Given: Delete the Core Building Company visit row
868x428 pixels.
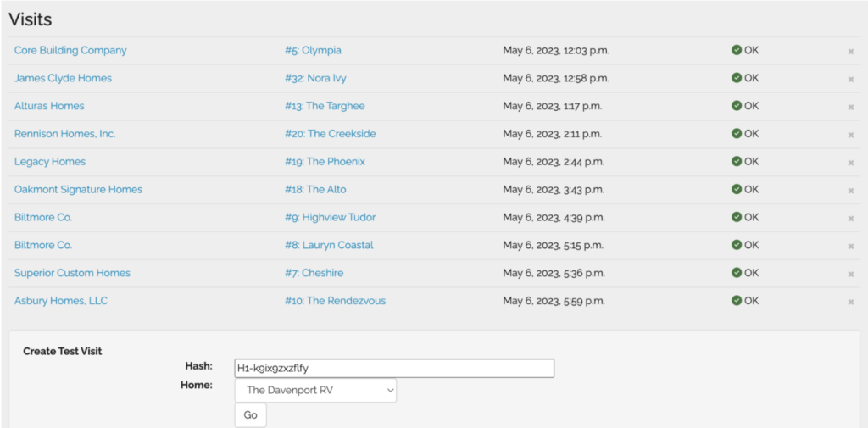Looking at the screenshot, I should [850, 52].
